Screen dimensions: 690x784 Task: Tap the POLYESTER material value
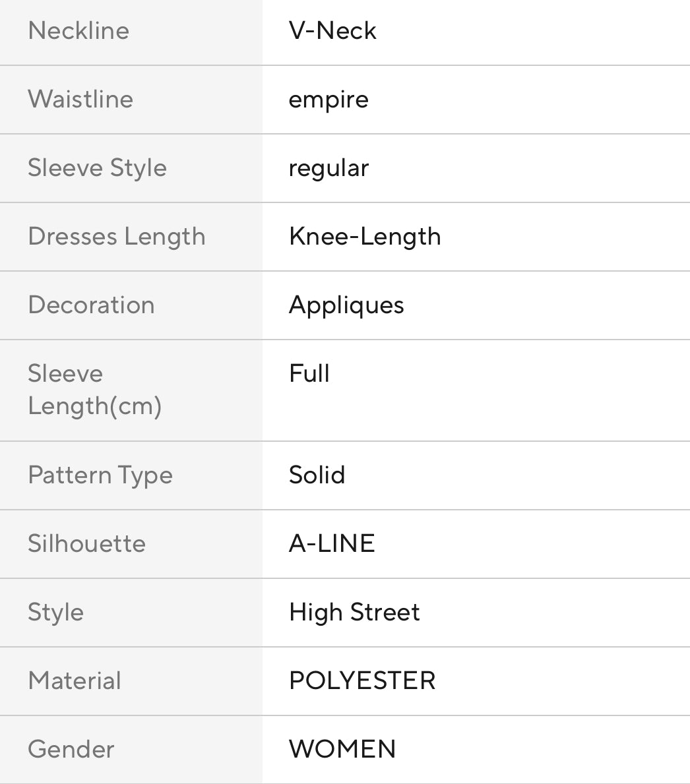point(362,681)
